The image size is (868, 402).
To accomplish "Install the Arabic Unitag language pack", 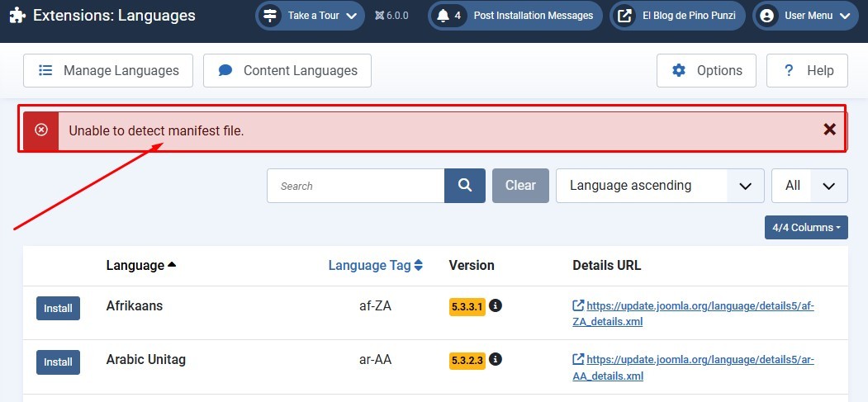I will [x=58, y=362].
